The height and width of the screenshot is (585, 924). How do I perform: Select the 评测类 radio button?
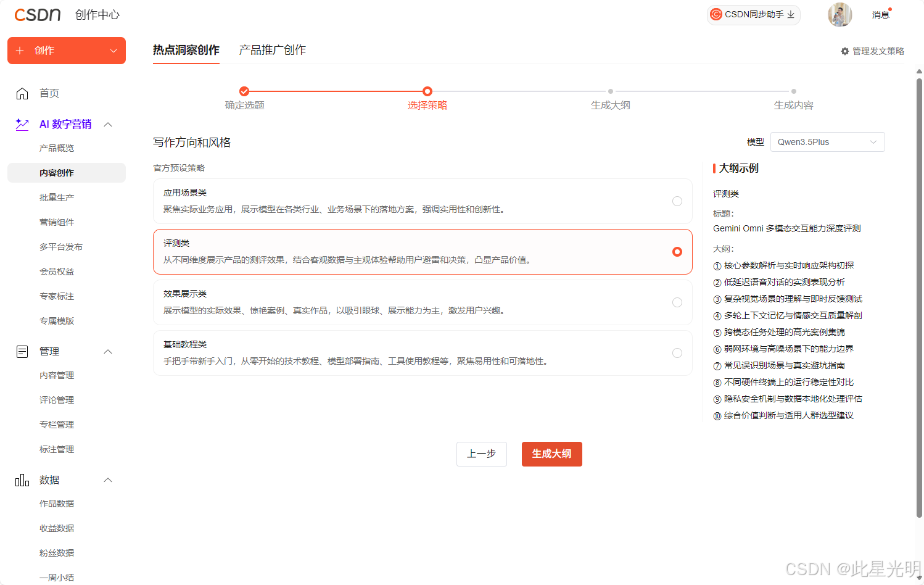(677, 252)
